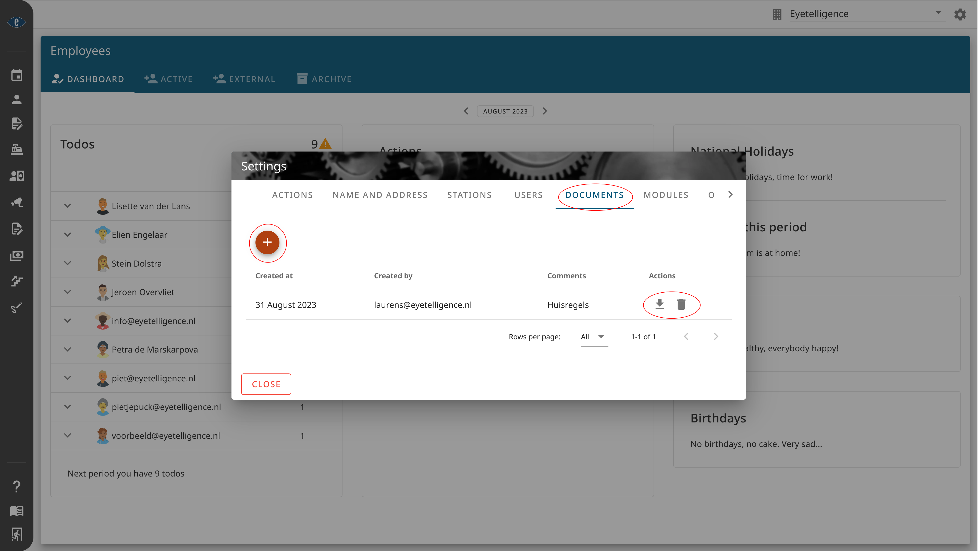Go to previous page of documents table

[686, 336]
